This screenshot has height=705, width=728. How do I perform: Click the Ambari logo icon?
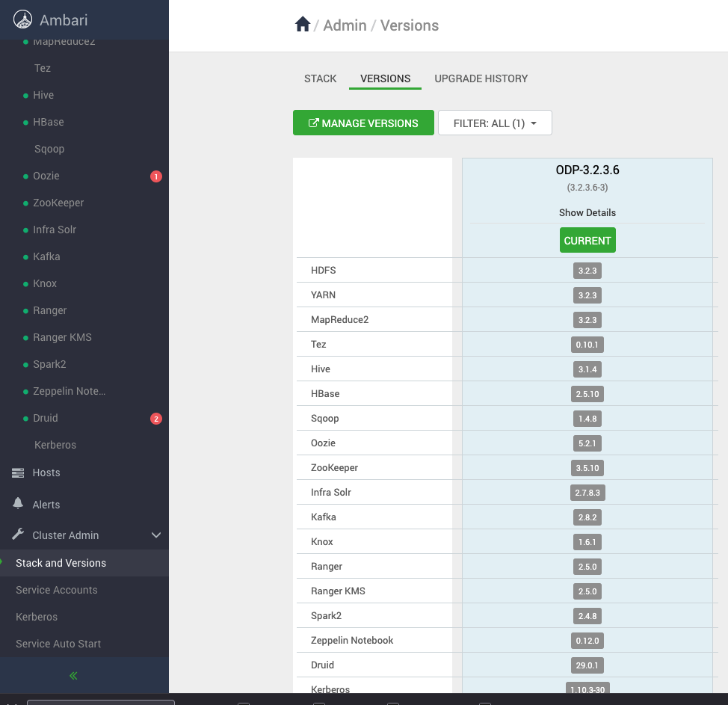pos(22,19)
